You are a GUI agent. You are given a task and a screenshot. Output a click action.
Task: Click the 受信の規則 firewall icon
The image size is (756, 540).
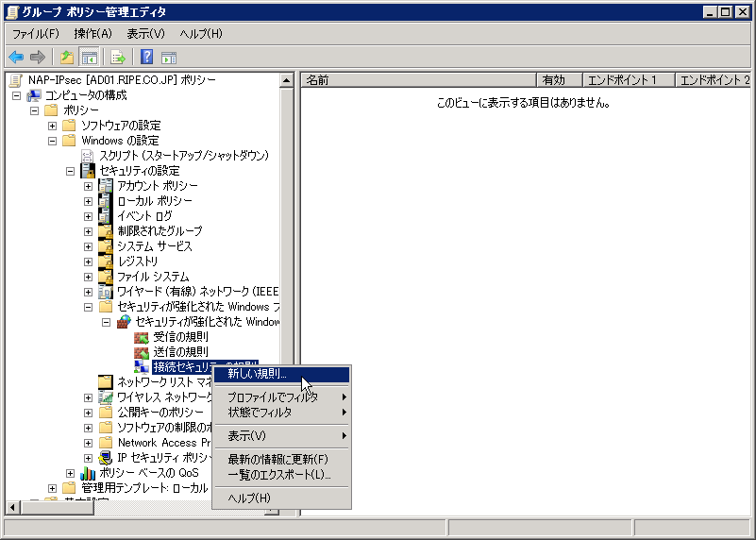(x=142, y=336)
